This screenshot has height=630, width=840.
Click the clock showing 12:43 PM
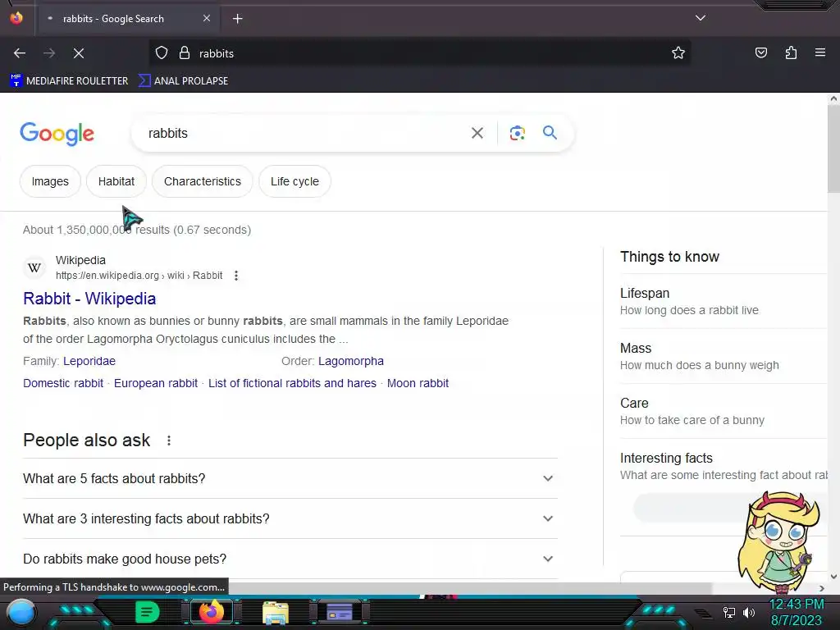[x=797, y=605]
